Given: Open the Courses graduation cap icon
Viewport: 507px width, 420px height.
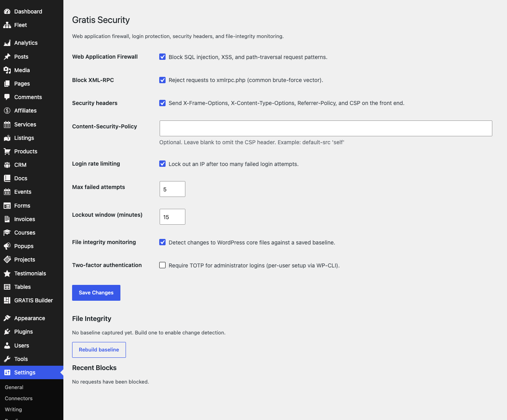Looking at the screenshot, I should [x=7, y=233].
